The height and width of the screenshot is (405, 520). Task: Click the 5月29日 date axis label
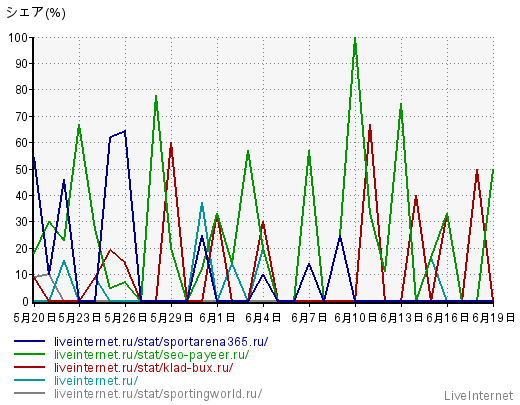(171, 318)
